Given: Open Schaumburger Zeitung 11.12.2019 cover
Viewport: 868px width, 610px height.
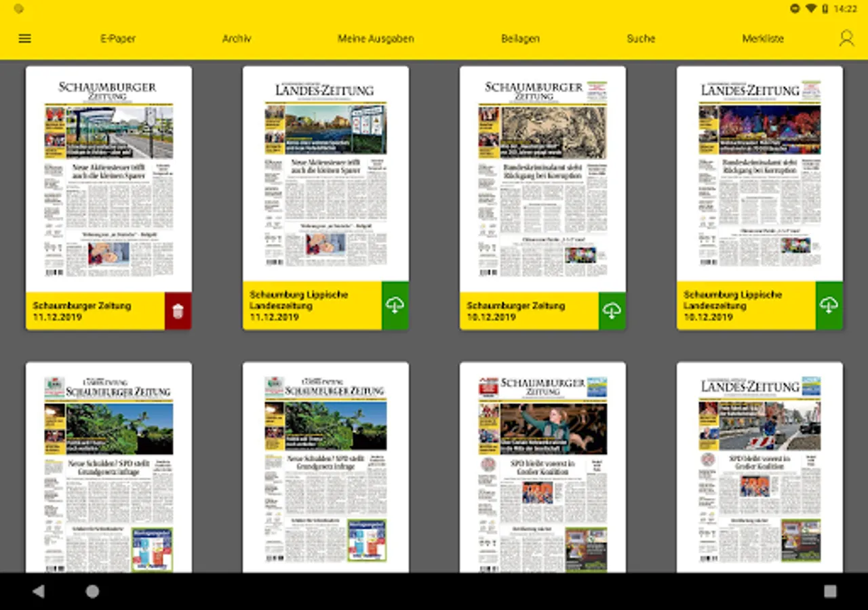Looking at the screenshot, I should 108,179.
